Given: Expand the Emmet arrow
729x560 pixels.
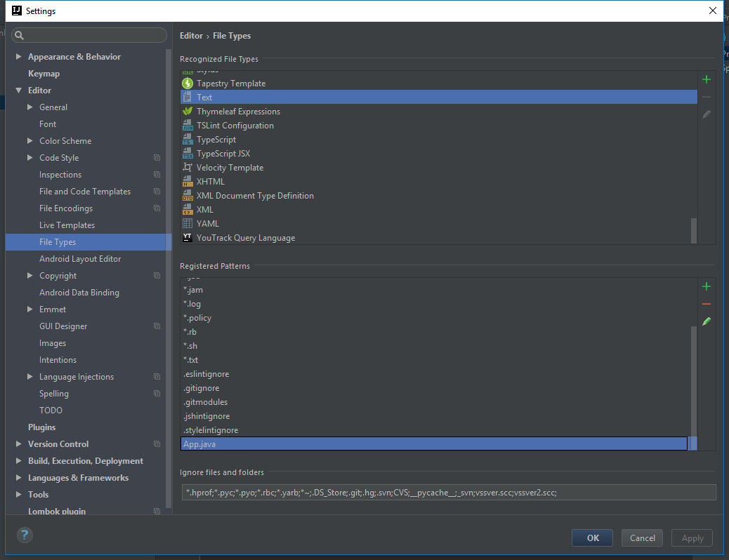Looking at the screenshot, I should [x=30, y=309].
